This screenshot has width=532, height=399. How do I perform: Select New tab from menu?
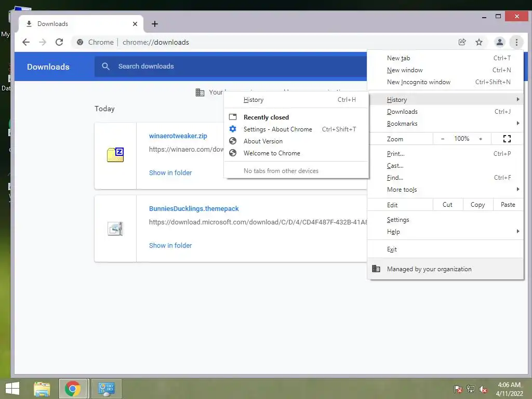(445, 58)
